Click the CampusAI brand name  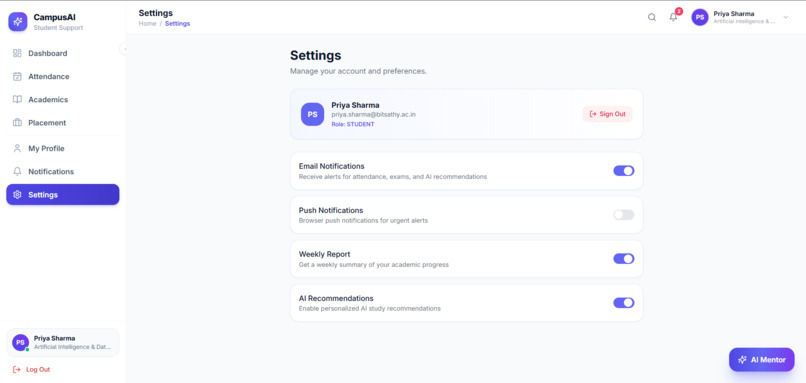(x=54, y=17)
